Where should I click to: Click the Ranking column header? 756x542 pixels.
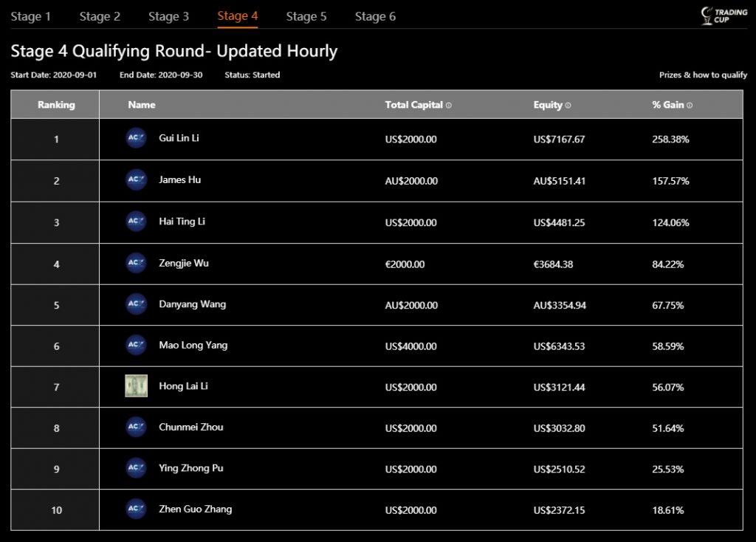pyautogui.click(x=56, y=105)
